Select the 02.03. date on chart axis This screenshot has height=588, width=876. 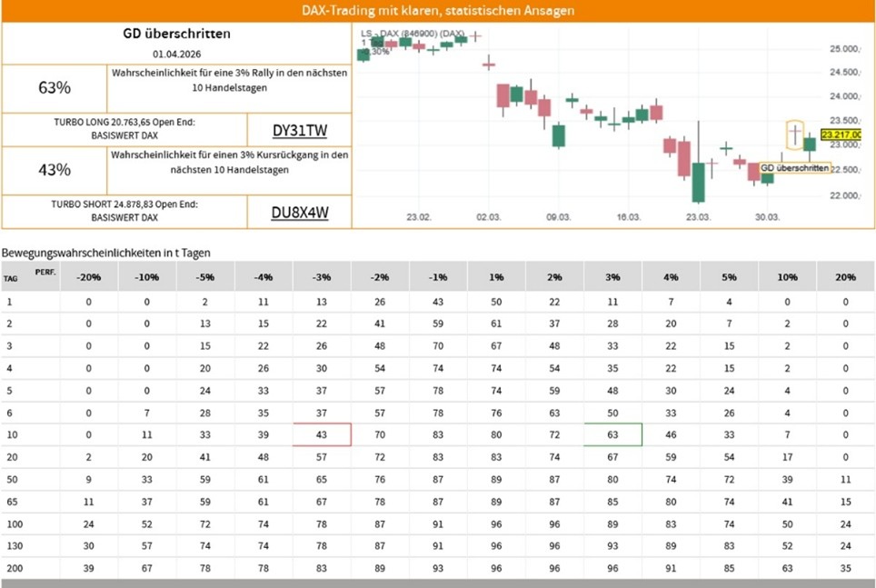tap(489, 217)
